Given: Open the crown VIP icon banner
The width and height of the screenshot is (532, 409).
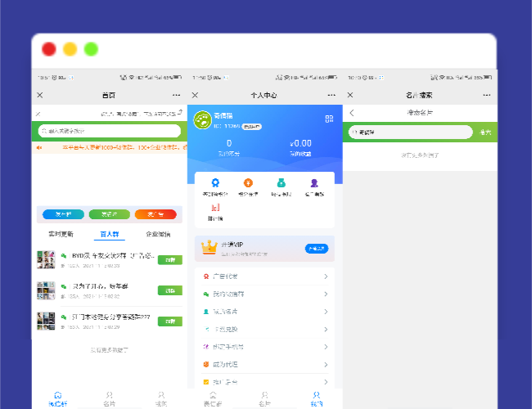Looking at the screenshot, I should (211, 247).
